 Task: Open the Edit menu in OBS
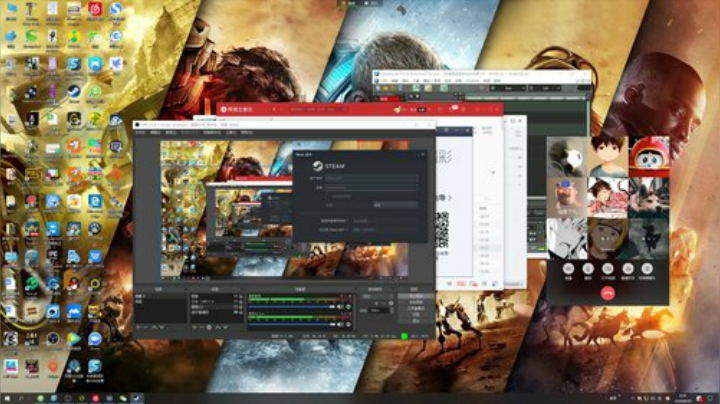155,132
